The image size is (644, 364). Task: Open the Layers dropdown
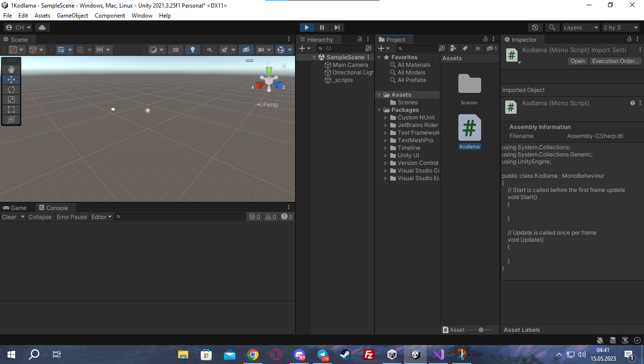point(581,27)
